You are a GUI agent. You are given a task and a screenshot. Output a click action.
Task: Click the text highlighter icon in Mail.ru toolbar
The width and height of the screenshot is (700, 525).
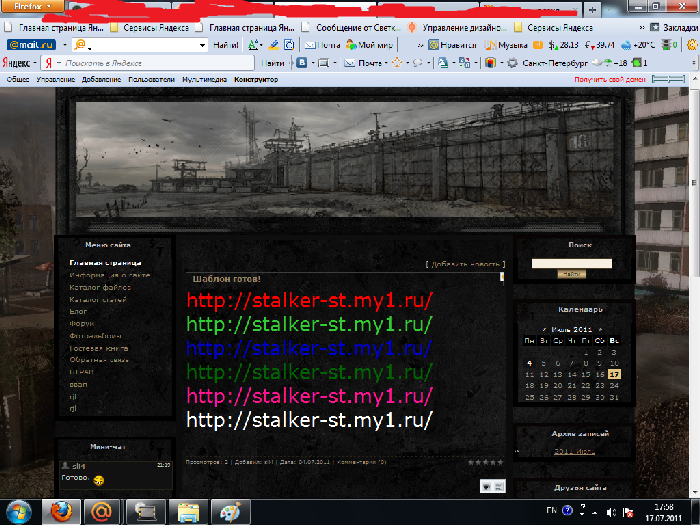coord(273,45)
